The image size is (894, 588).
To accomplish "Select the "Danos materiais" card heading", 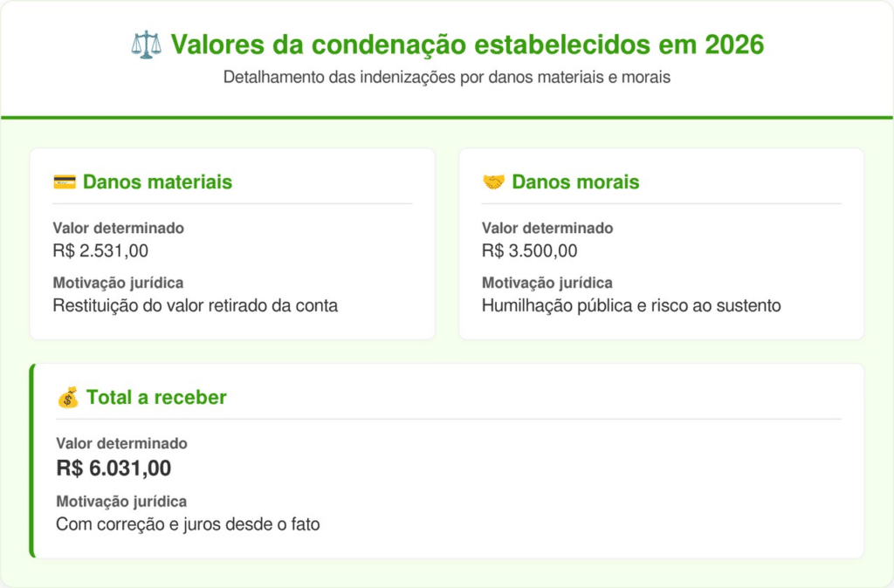I will coord(157,182).
